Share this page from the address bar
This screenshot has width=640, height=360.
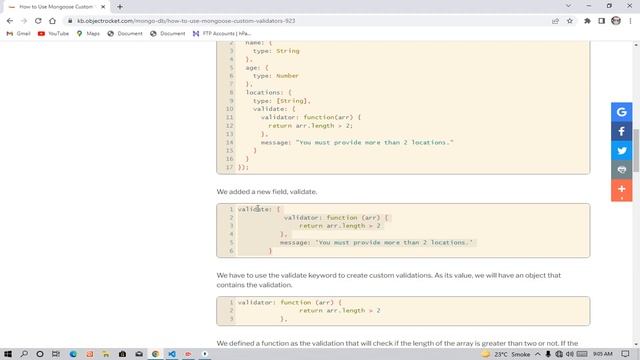point(556,21)
